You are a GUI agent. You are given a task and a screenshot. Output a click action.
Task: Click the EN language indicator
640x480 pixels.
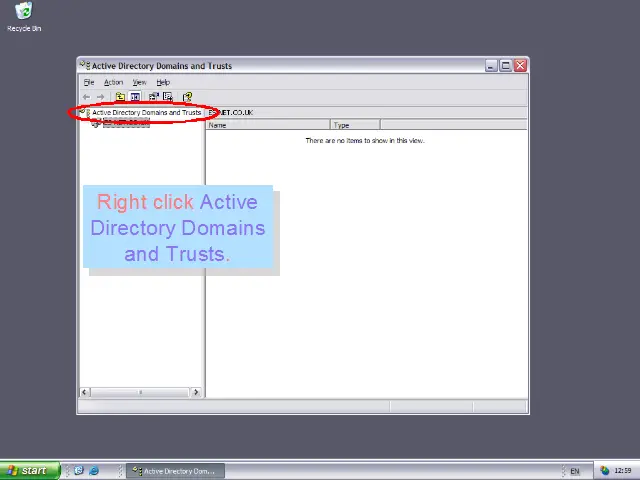click(x=575, y=471)
